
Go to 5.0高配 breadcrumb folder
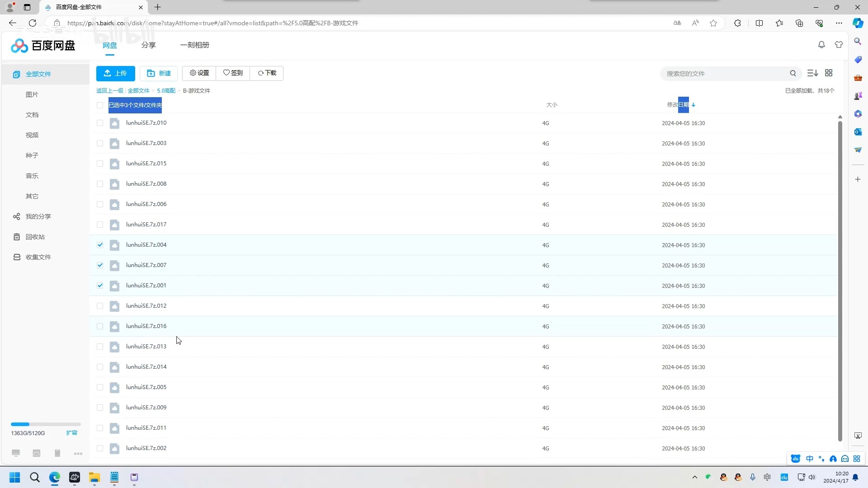point(166,91)
